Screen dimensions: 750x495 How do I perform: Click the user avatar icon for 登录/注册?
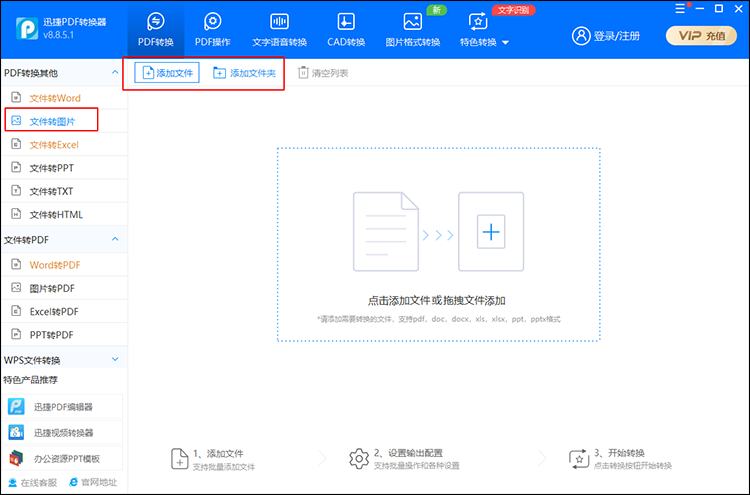tap(581, 36)
